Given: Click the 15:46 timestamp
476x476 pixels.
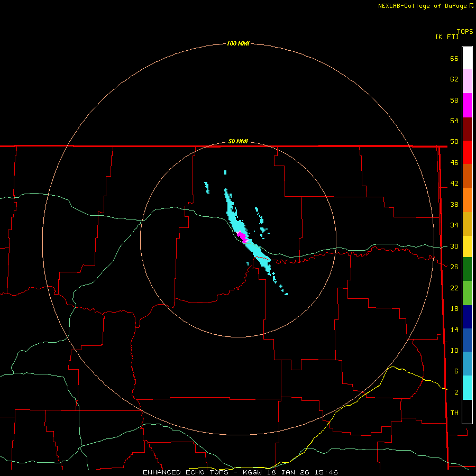Looking at the screenshot, I should (x=326, y=472).
